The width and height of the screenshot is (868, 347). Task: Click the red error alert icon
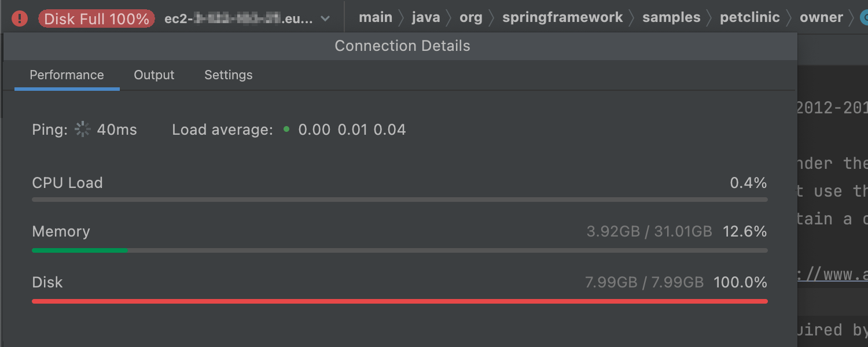[20, 19]
